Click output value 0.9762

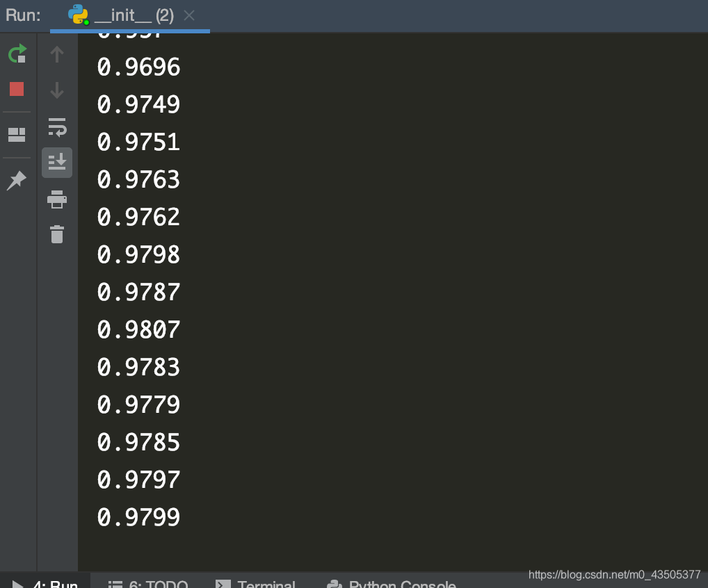tap(138, 217)
